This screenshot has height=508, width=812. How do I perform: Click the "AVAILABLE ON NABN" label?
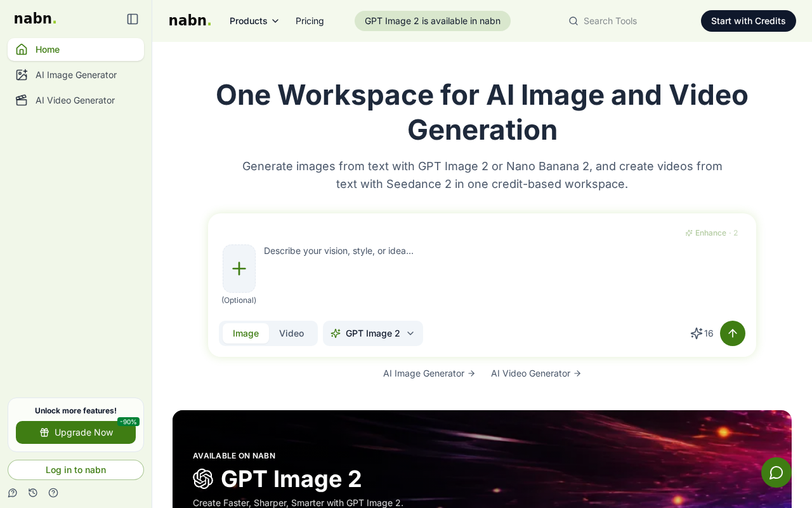coord(234,456)
